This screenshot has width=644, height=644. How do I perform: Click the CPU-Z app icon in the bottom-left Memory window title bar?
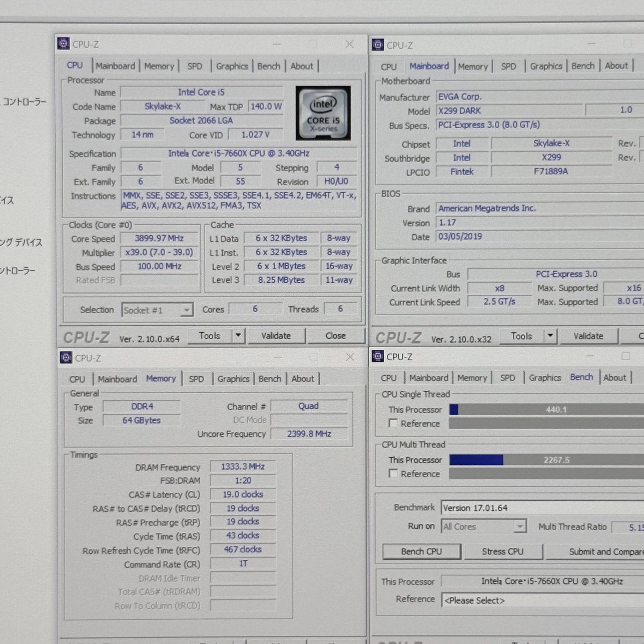pyautogui.click(x=66, y=357)
